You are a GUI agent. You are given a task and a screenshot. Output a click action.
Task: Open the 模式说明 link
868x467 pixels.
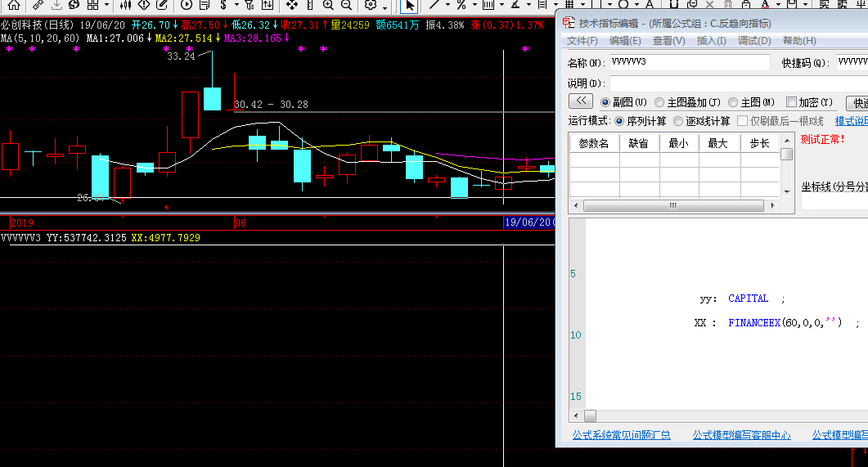point(852,121)
